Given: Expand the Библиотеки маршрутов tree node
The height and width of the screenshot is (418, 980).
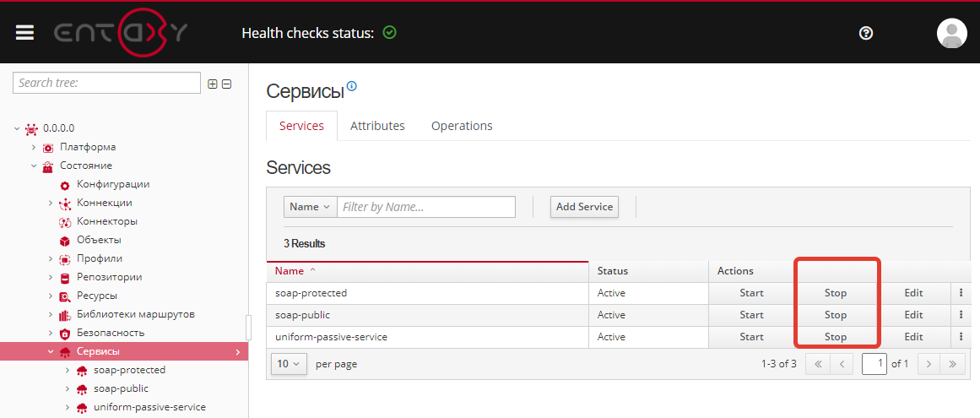Looking at the screenshot, I should coord(51,314).
